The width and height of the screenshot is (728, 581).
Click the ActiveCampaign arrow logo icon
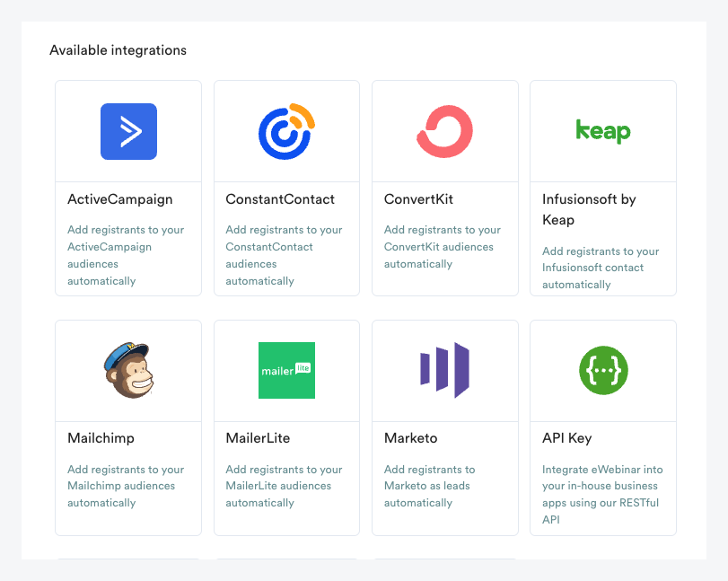tap(128, 131)
